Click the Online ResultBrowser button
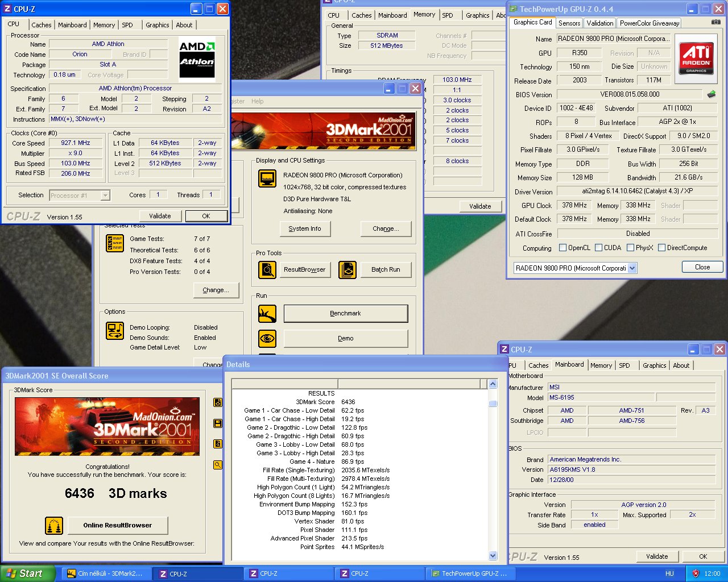 pyautogui.click(x=118, y=525)
